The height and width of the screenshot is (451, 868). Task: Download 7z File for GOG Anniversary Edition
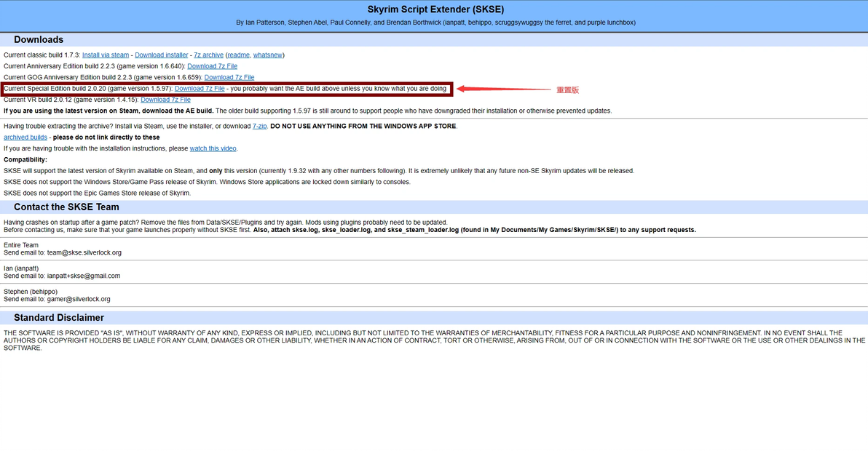(x=229, y=77)
